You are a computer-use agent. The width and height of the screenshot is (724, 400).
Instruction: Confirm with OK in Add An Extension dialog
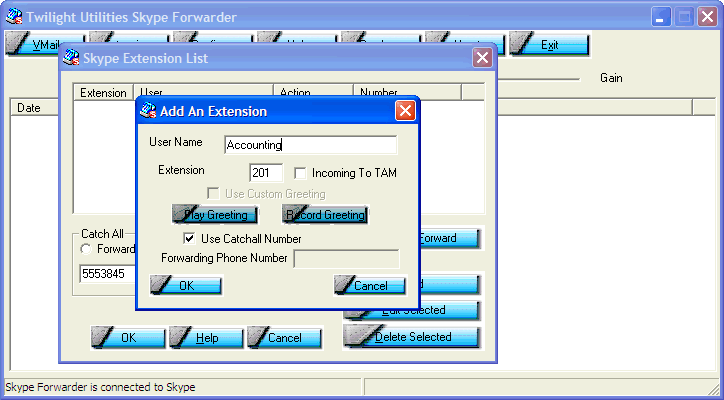[x=186, y=285]
